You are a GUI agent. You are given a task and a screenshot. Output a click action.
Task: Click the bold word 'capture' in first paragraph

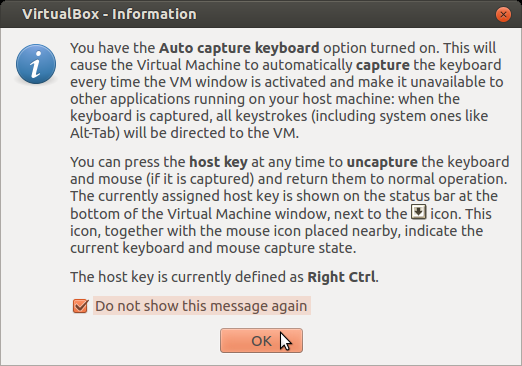tap(383, 65)
